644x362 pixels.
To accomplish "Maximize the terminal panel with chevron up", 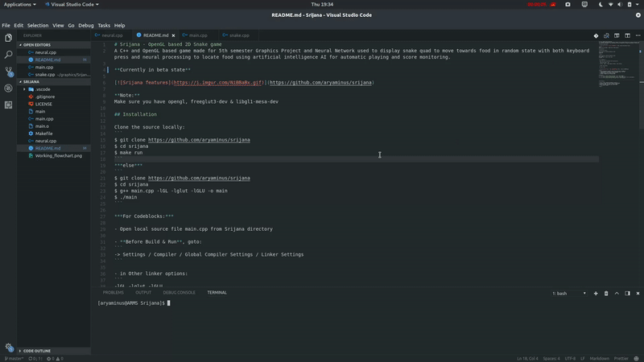I will click(617, 294).
